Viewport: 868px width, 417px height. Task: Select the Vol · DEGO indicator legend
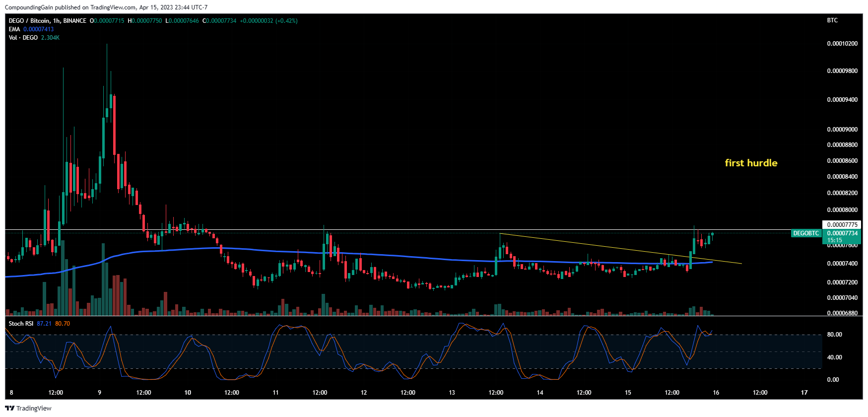tap(23, 38)
